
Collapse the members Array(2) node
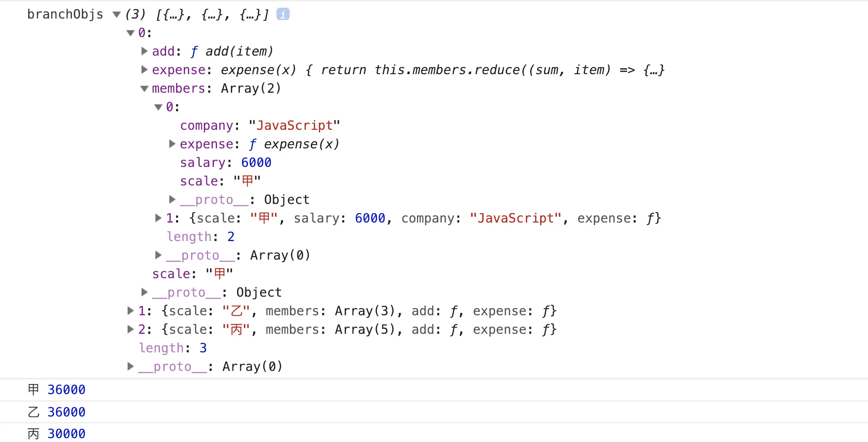click(x=144, y=88)
